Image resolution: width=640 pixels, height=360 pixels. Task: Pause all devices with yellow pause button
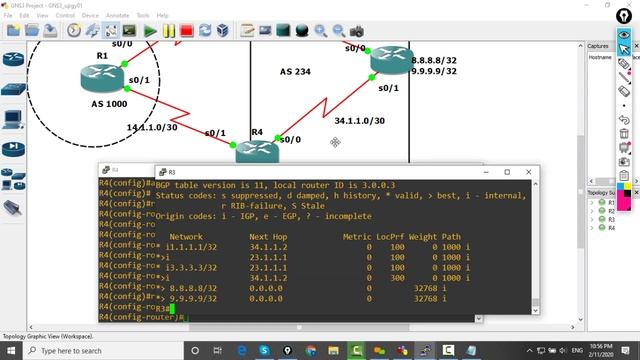(x=169, y=31)
